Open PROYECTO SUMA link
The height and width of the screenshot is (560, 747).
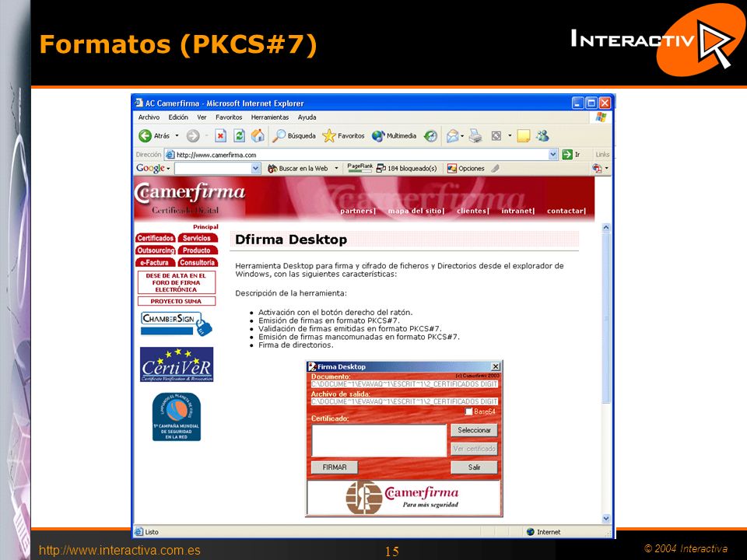pyautogui.click(x=177, y=302)
